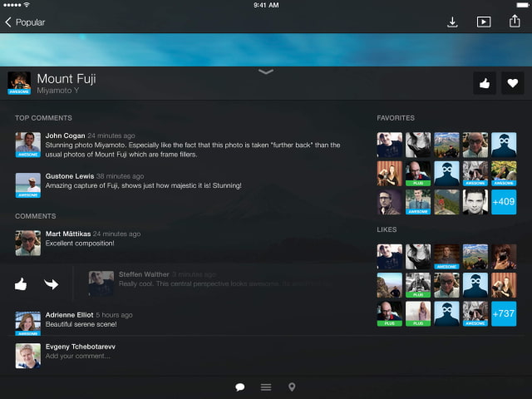Open AWESOME-badged avatar in Likes top row
The height and width of the screenshot is (399, 532).
coord(446,257)
